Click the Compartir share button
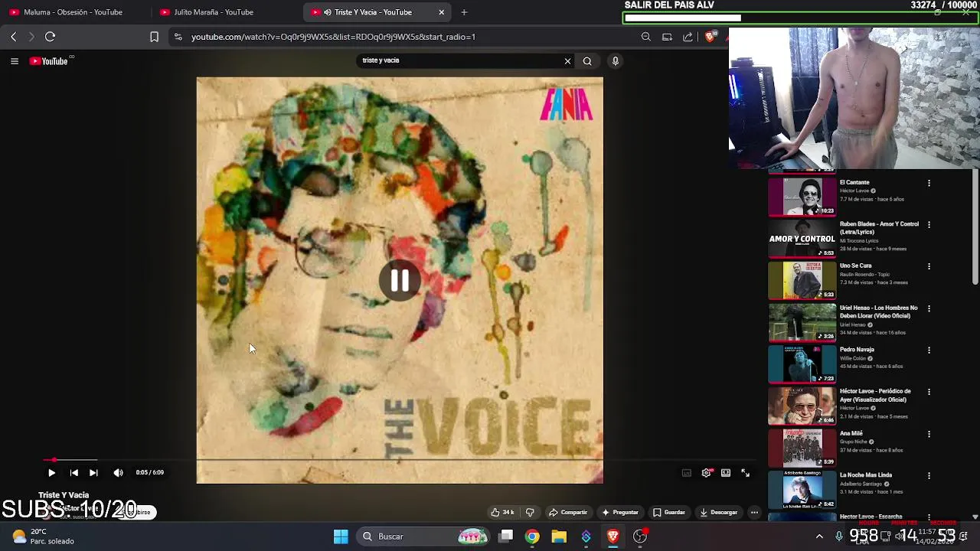 pyautogui.click(x=568, y=512)
